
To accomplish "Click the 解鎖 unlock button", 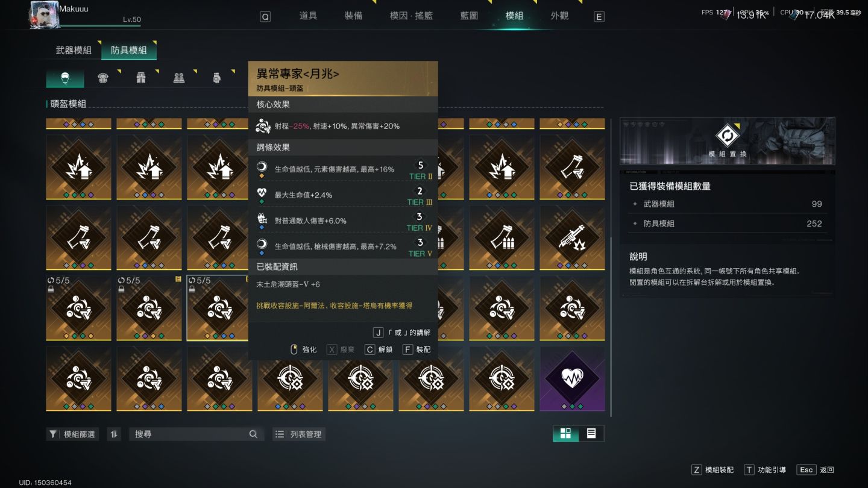I will [x=379, y=349].
